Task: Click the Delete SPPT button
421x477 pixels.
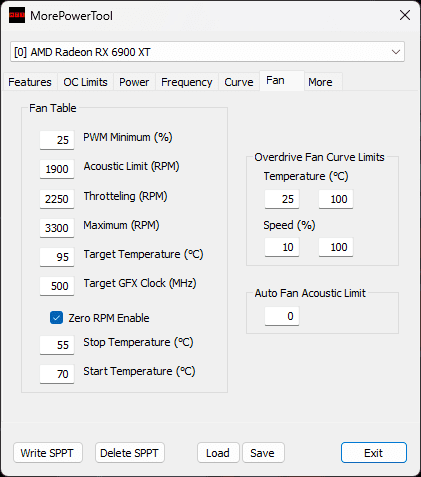Action: click(130, 453)
